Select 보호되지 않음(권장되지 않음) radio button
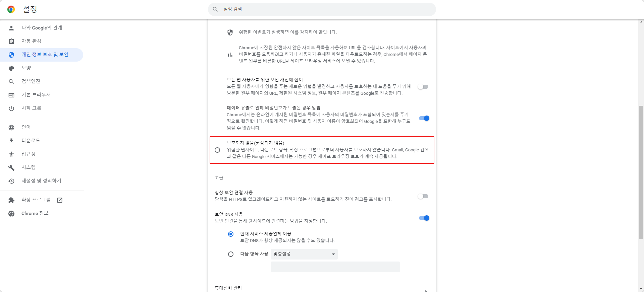This screenshot has height=292, width=644. pyautogui.click(x=217, y=150)
